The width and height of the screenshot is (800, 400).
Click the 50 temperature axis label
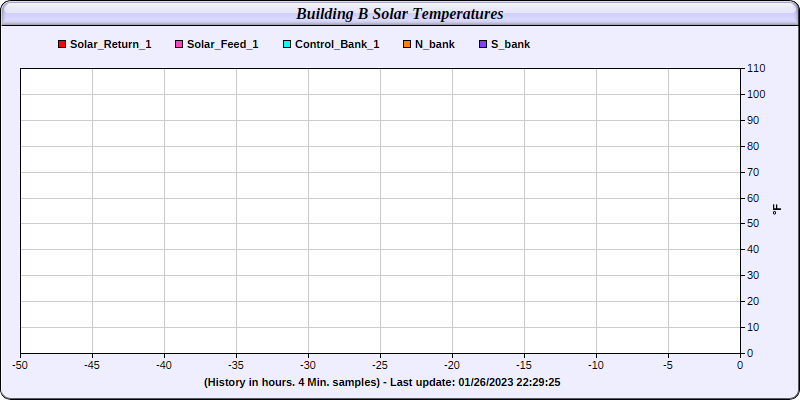tap(753, 224)
